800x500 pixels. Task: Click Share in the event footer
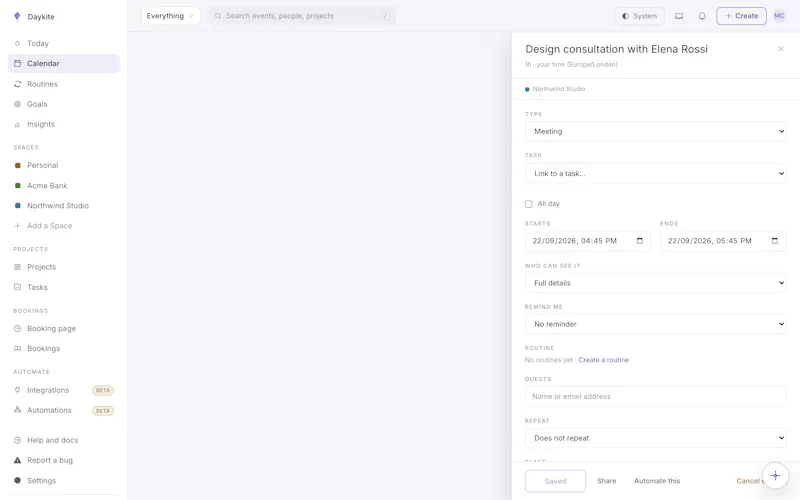607,481
